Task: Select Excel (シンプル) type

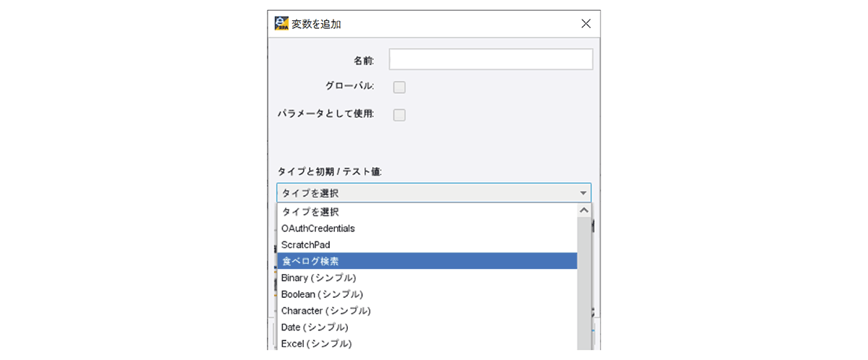Action: pyautogui.click(x=427, y=343)
